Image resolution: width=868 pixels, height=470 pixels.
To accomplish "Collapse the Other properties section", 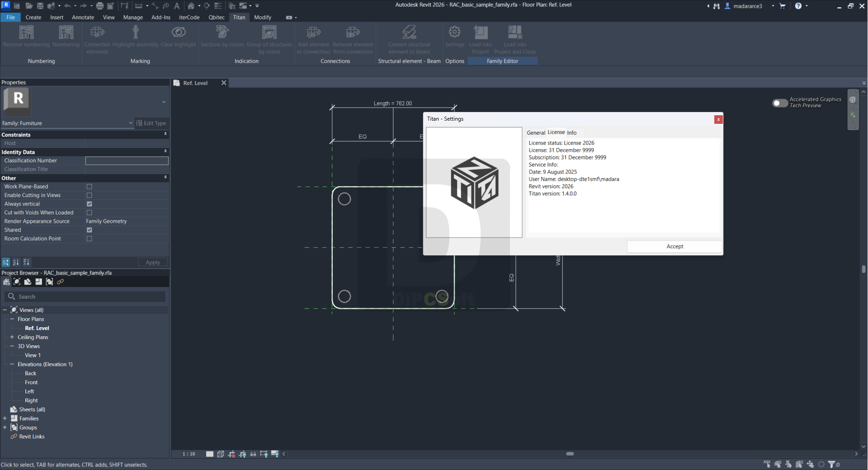I will (x=165, y=178).
